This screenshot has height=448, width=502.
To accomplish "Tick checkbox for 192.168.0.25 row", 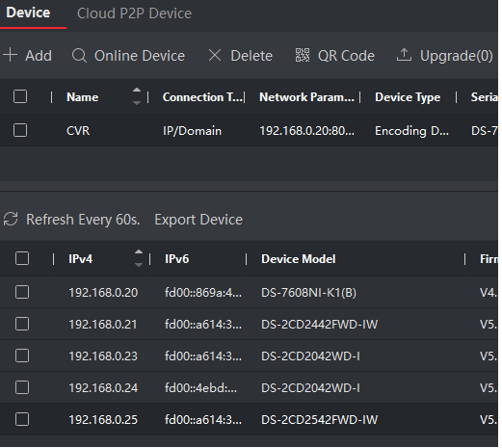I will [x=22, y=419].
